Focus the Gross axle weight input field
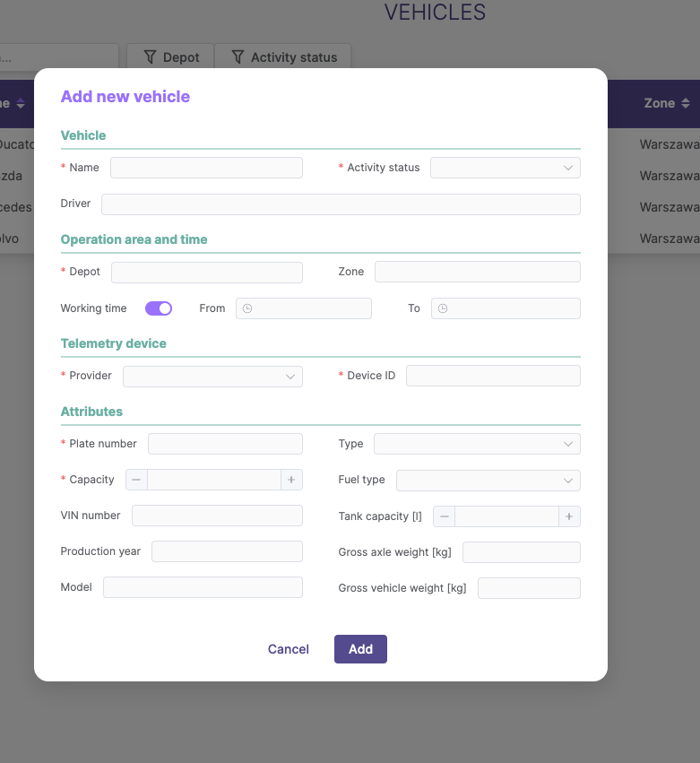Screen dimensions: 700x763 pos(521,552)
